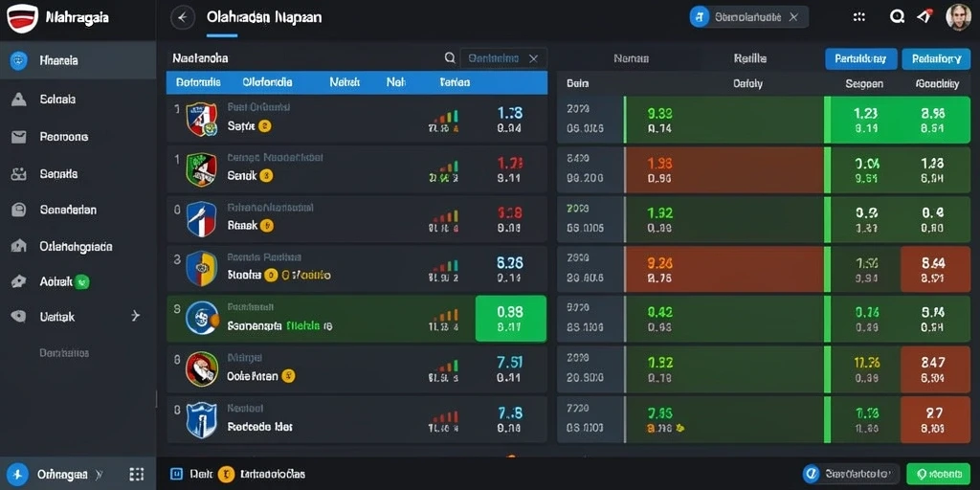Click the bright green 1.23 cell
Viewport: 980px width, 490px height.
click(x=865, y=120)
